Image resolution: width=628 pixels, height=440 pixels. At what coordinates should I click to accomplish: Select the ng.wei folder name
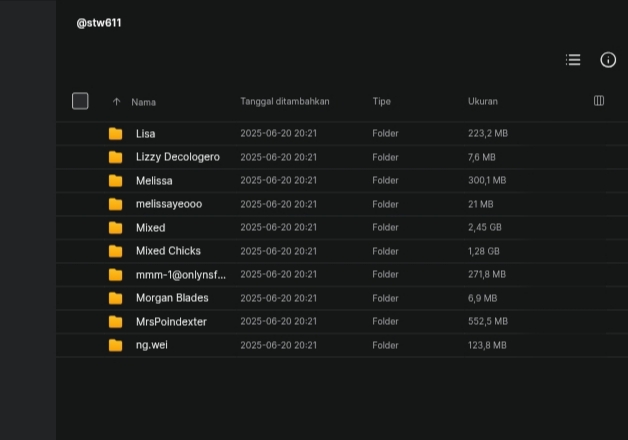pyautogui.click(x=152, y=345)
